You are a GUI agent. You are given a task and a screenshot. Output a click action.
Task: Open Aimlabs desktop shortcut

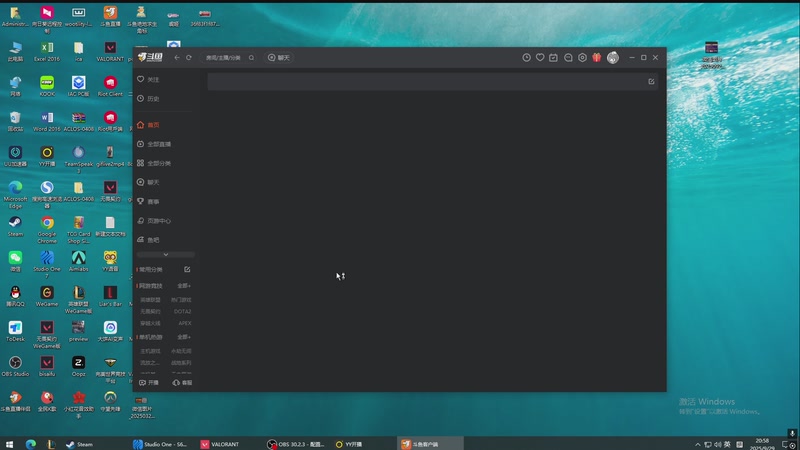click(x=79, y=261)
